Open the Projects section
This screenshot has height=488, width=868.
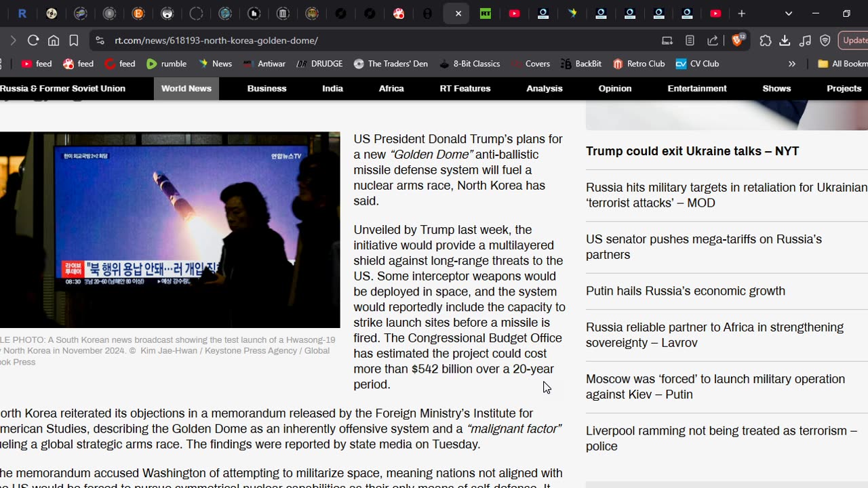pos(844,89)
